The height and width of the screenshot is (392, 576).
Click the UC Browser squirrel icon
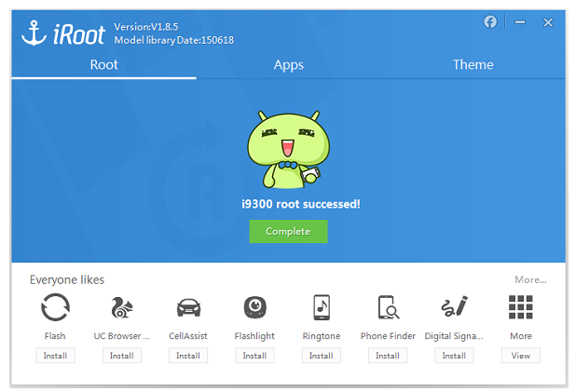121,307
